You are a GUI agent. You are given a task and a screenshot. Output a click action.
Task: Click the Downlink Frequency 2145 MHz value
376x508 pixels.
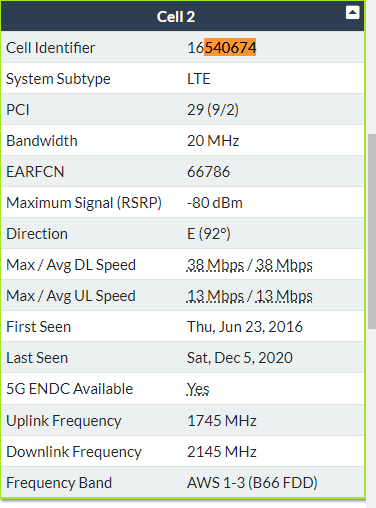coord(222,452)
